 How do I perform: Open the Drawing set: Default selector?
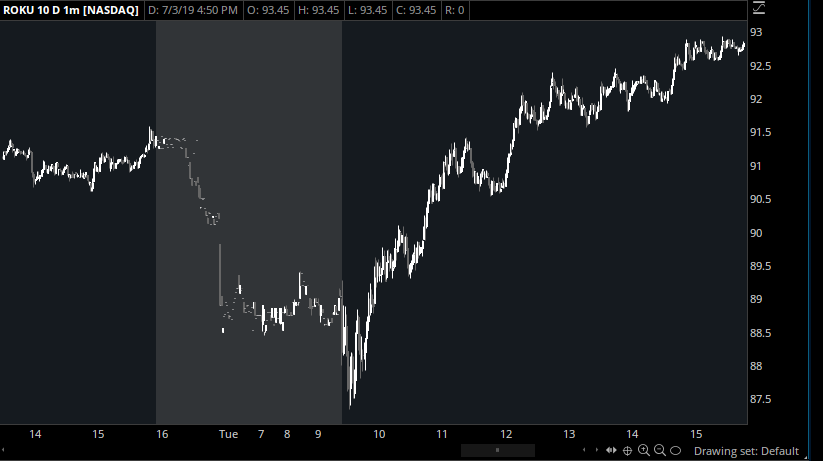[x=746, y=451]
